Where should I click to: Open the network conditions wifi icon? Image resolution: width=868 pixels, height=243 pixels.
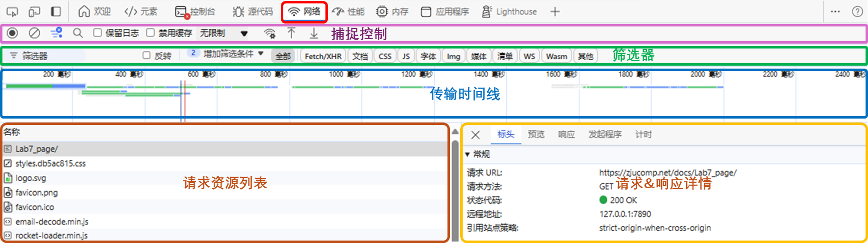click(x=270, y=33)
